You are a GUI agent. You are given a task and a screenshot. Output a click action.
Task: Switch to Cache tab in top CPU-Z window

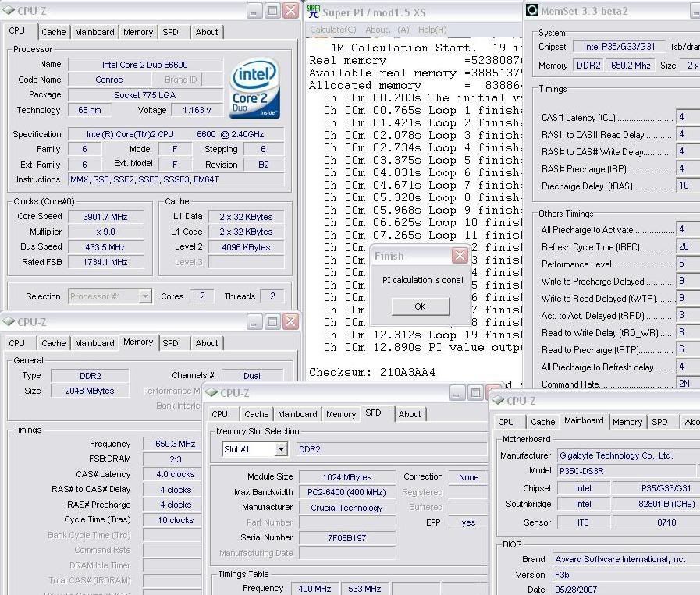(54, 32)
